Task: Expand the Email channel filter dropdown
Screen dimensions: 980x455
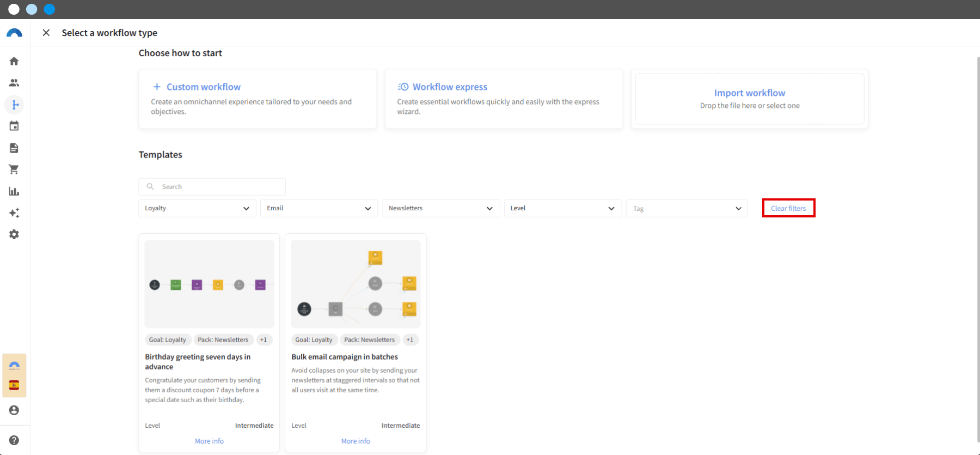Action: point(319,208)
